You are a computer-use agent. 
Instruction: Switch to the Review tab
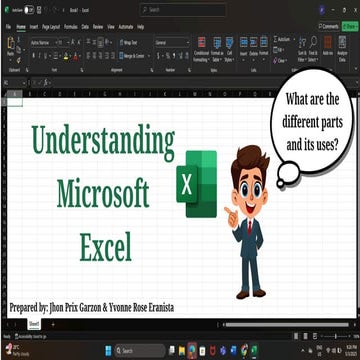pyautogui.click(x=98, y=27)
